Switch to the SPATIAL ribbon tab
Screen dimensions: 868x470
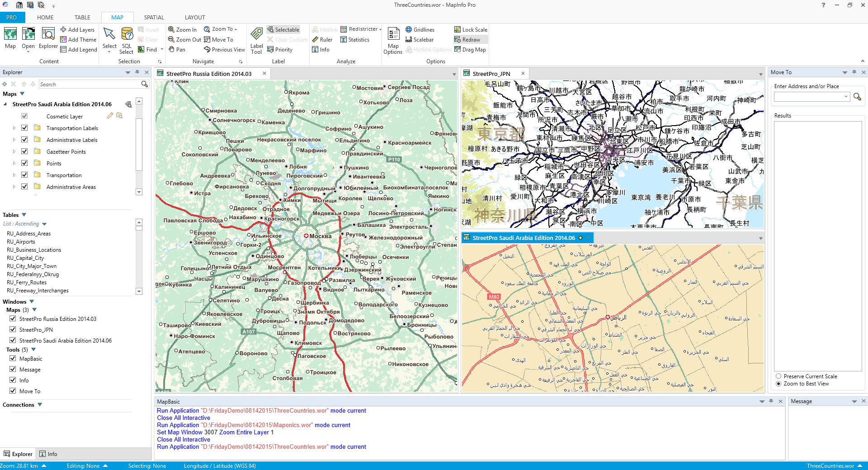(154, 18)
